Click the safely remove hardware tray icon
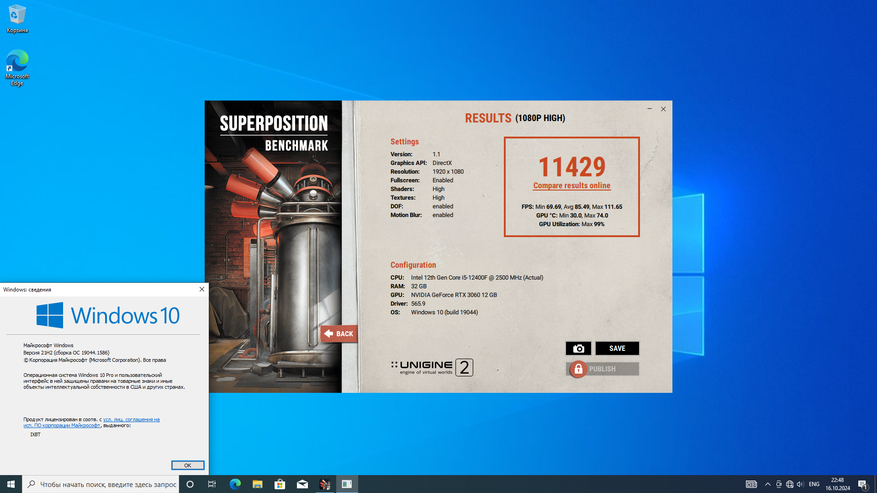877x493 pixels. (779, 484)
